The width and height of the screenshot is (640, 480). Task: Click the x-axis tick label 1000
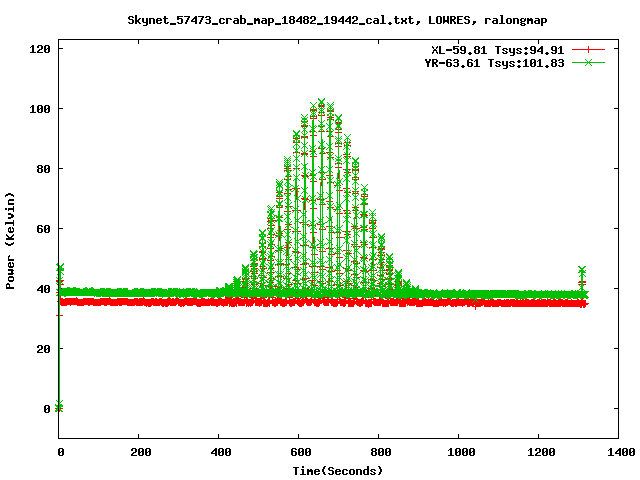(x=461, y=452)
